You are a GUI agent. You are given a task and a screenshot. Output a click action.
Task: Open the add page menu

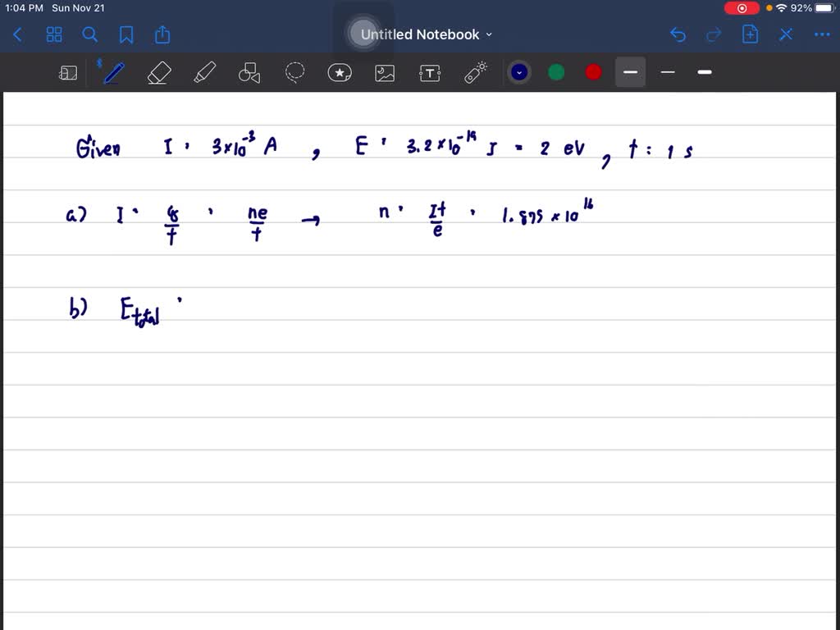click(x=750, y=34)
